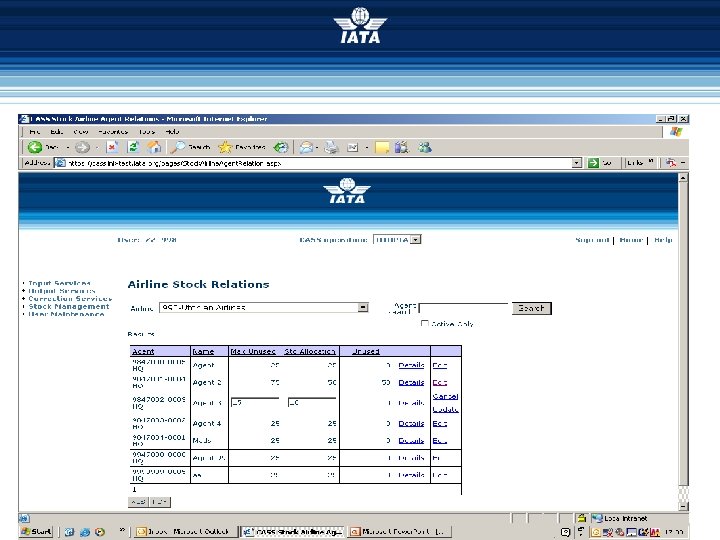
Task: Click the Cancel link in Agent 3 row
Action: tap(445, 396)
